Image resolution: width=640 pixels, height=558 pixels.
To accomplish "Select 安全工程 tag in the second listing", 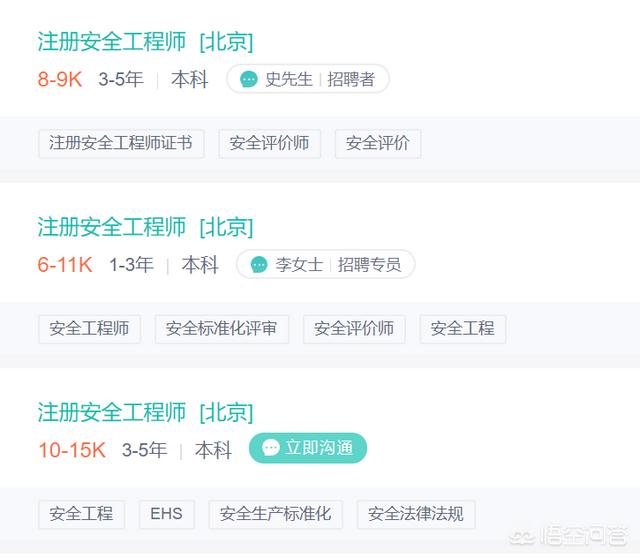I will (x=463, y=329).
